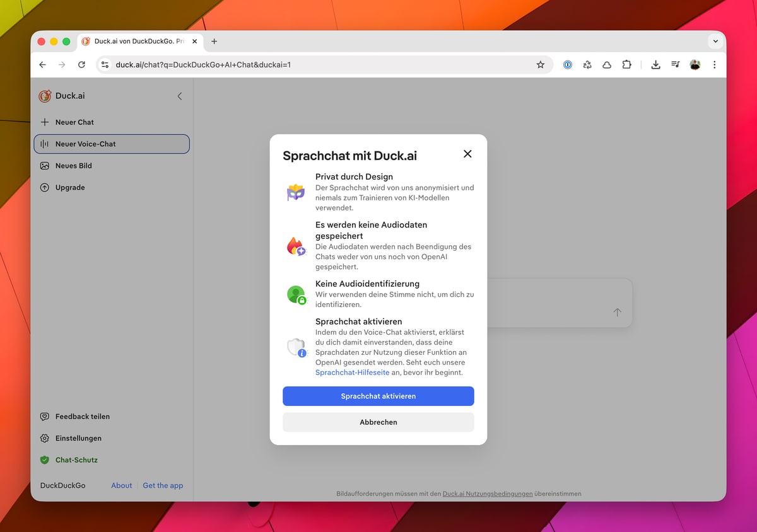Click the address bar URL field
This screenshot has width=757, height=532.
pos(315,64)
